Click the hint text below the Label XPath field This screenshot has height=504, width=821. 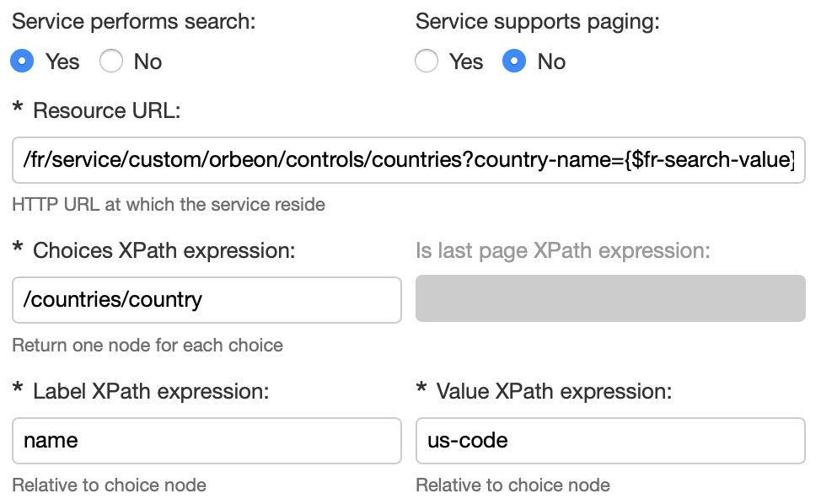click(109, 485)
